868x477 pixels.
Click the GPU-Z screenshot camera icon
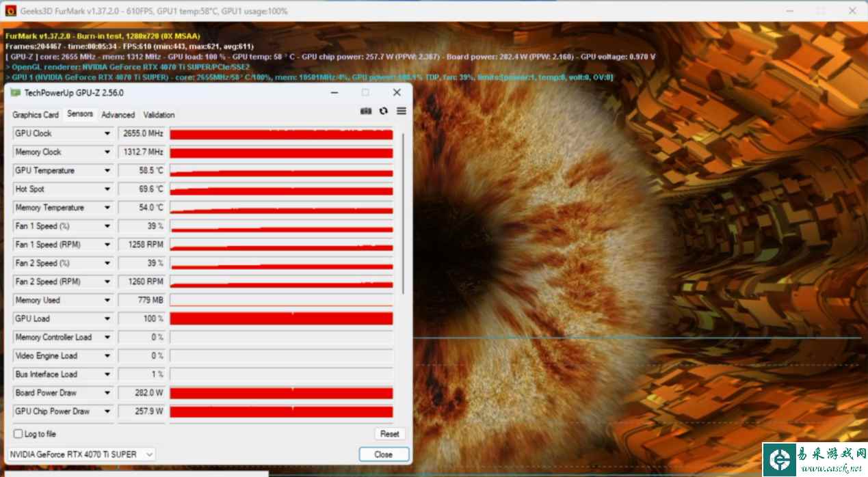click(x=366, y=111)
